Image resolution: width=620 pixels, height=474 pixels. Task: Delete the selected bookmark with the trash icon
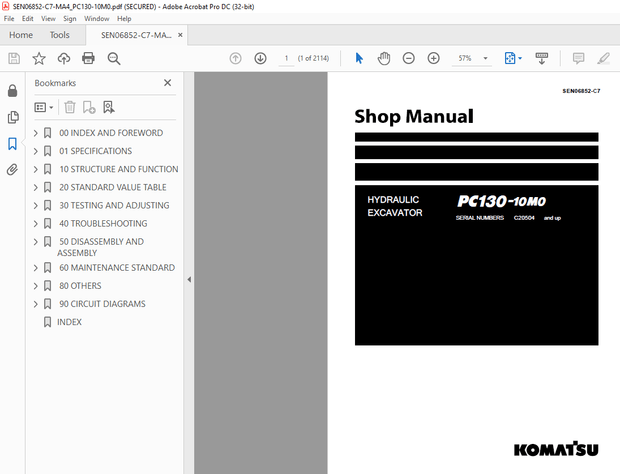tap(70, 107)
